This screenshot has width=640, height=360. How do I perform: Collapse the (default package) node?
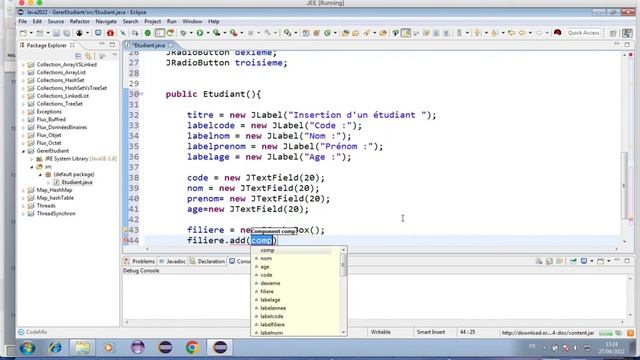point(40,175)
